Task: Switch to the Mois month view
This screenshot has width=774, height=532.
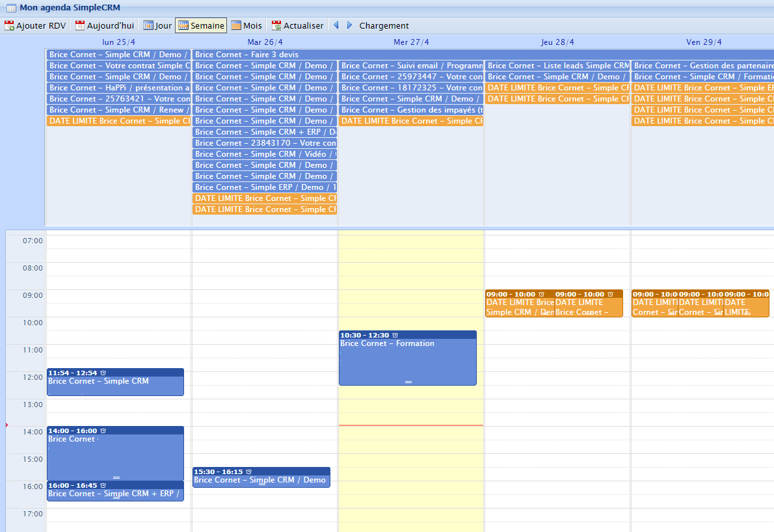Action: click(247, 25)
